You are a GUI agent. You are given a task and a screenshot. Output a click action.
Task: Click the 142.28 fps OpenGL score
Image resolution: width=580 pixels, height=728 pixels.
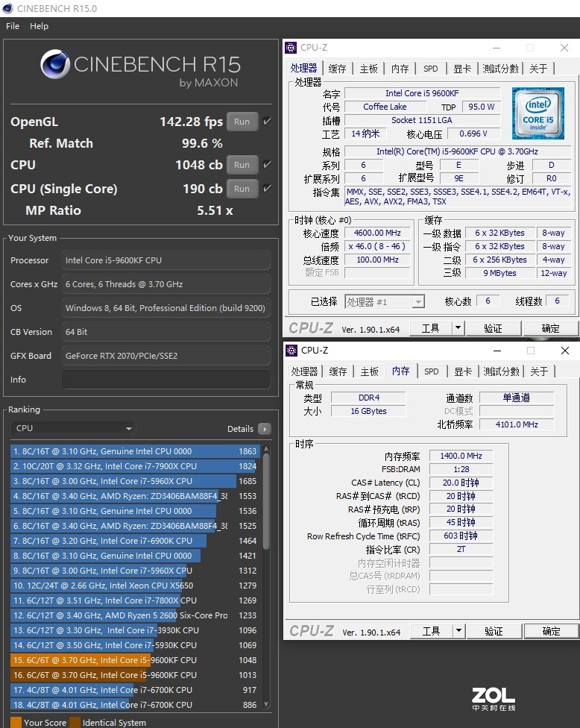click(x=191, y=122)
